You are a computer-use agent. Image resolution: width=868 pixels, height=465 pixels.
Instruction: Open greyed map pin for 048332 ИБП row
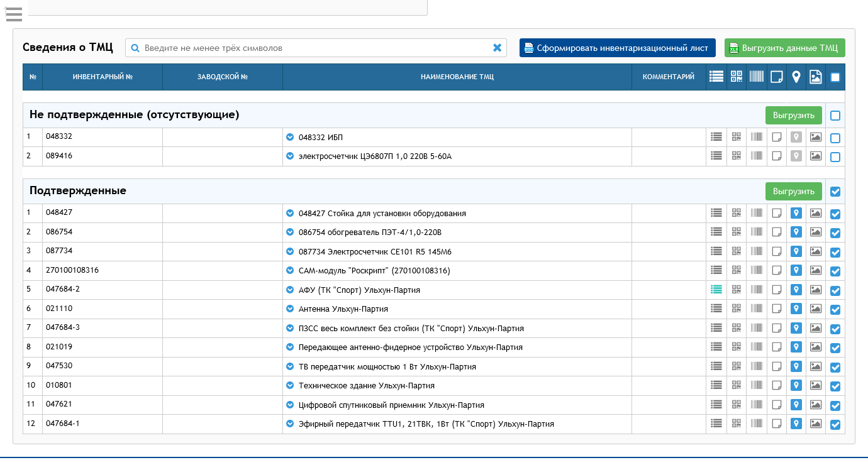click(x=796, y=137)
